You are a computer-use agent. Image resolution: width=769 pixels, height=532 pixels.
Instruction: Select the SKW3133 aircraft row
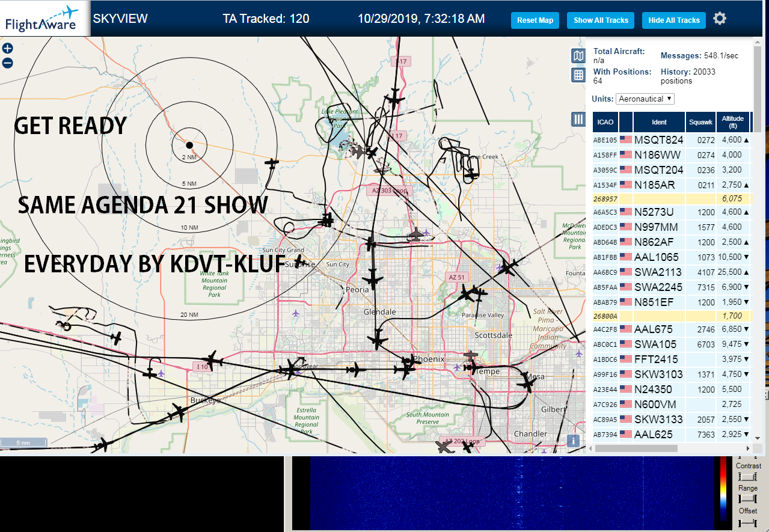(x=672, y=419)
